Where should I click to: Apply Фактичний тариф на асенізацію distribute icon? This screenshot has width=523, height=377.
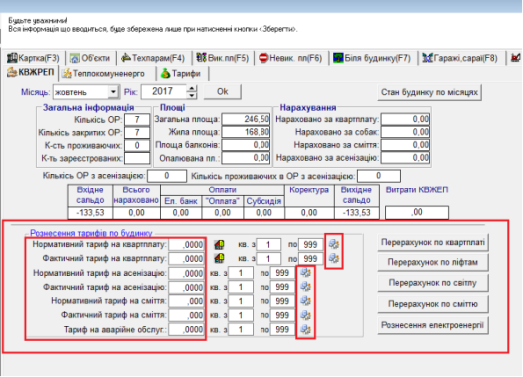point(306,287)
